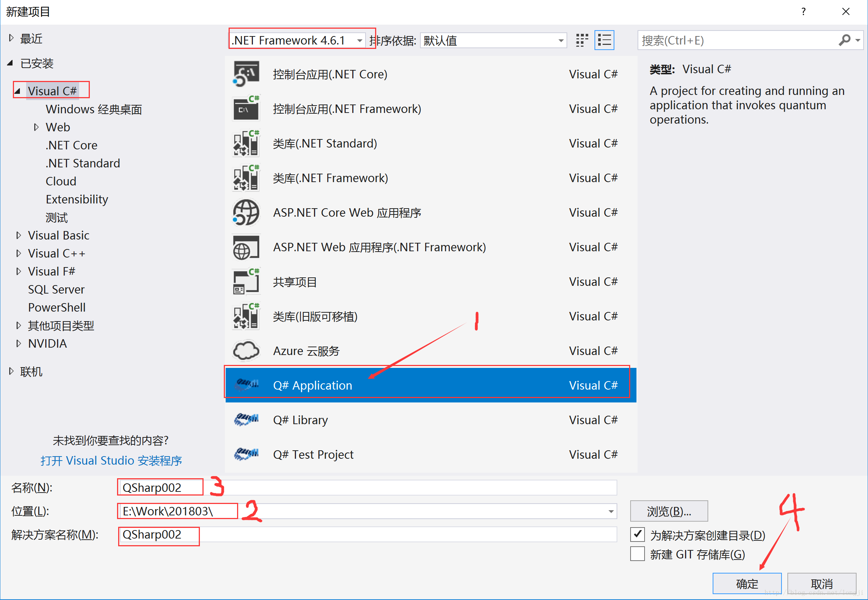This screenshot has height=600, width=868.
Task: Select 类库(.NET Standard) template row
Action: click(x=431, y=143)
